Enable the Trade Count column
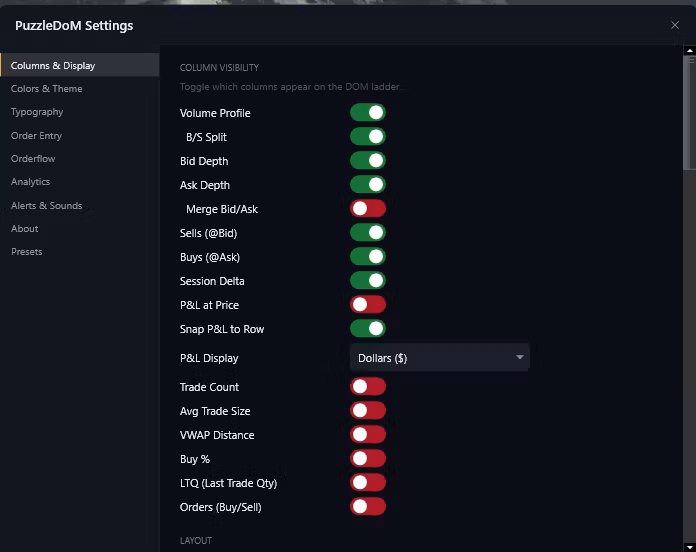The height and width of the screenshot is (552, 696). [368, 386]
